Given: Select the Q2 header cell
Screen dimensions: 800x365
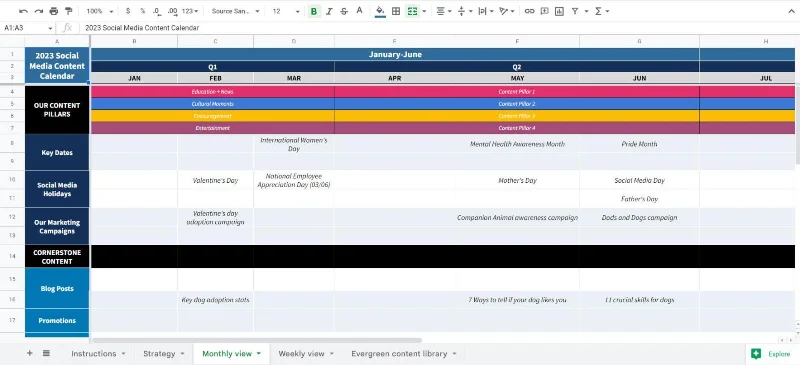Looking at the screenshot, I should [517, 66].
